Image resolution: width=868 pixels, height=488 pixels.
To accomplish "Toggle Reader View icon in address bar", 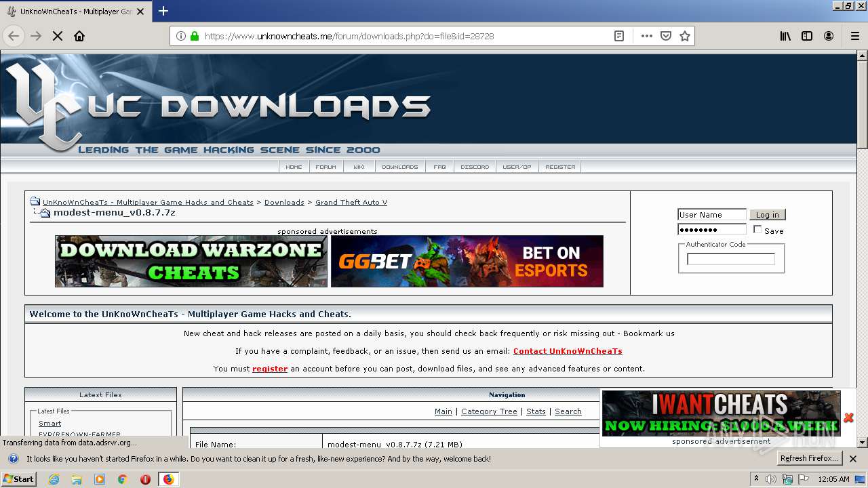I will click(619, 36).
